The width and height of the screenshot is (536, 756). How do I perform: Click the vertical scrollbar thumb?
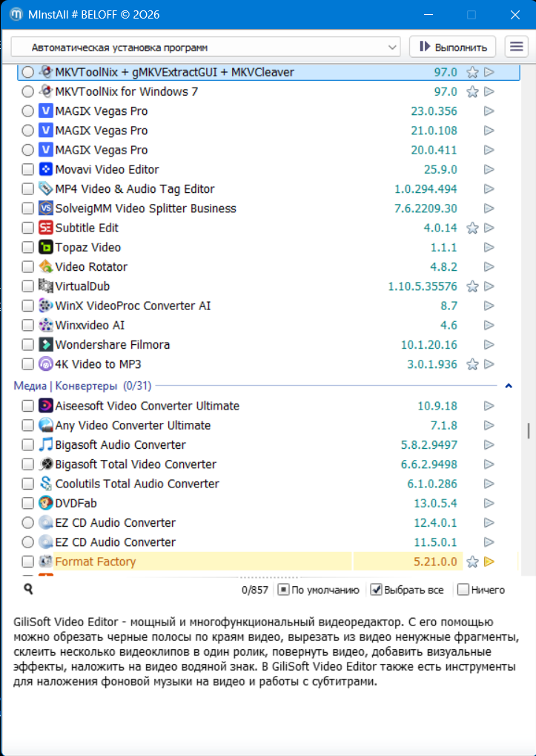click(529, 430)
